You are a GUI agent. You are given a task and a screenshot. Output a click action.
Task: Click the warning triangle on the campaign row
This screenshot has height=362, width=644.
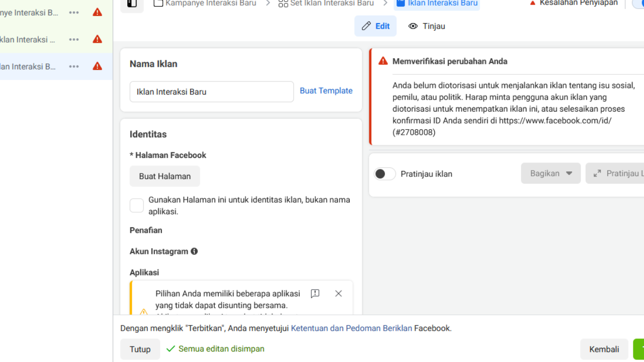(98, 12)
